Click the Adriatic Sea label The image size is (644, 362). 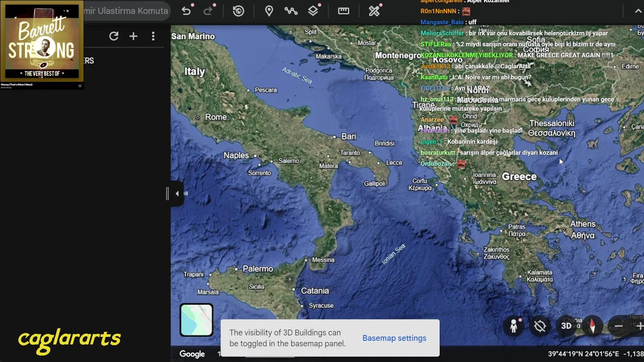(x=297, y=75)
